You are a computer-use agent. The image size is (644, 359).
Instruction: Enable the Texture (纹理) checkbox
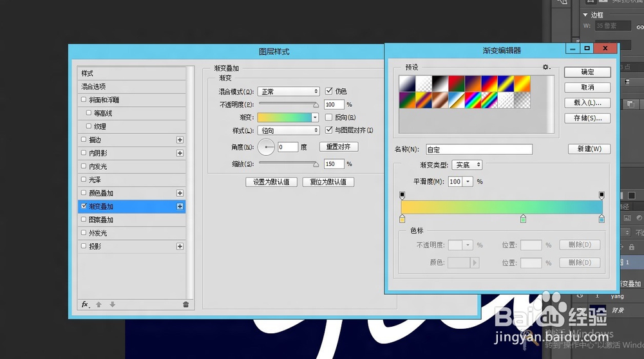89,126
